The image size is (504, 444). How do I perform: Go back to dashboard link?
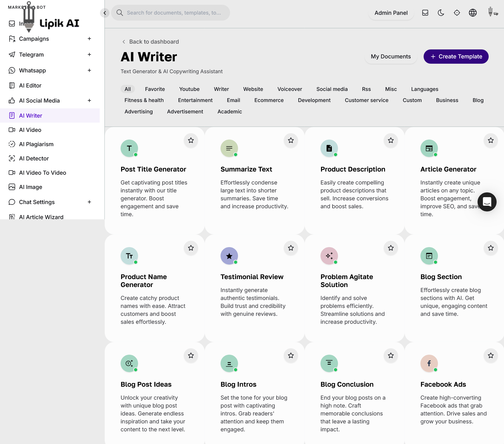150,42
